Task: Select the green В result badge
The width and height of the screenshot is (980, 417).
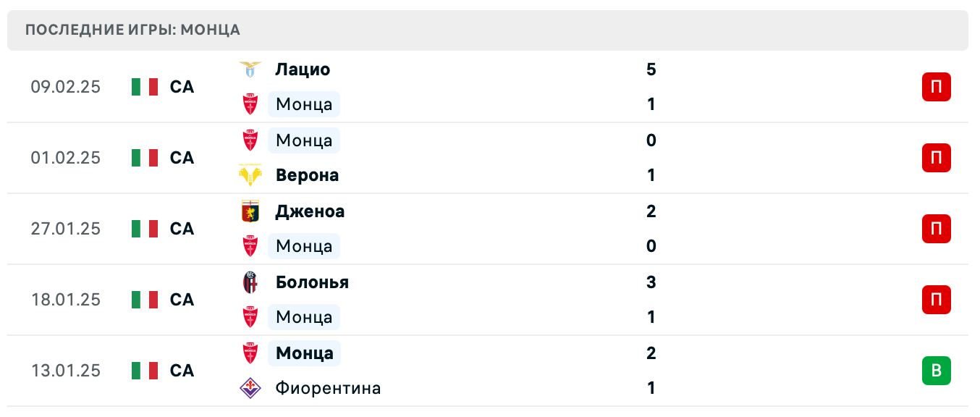Action: click(937, 370)
